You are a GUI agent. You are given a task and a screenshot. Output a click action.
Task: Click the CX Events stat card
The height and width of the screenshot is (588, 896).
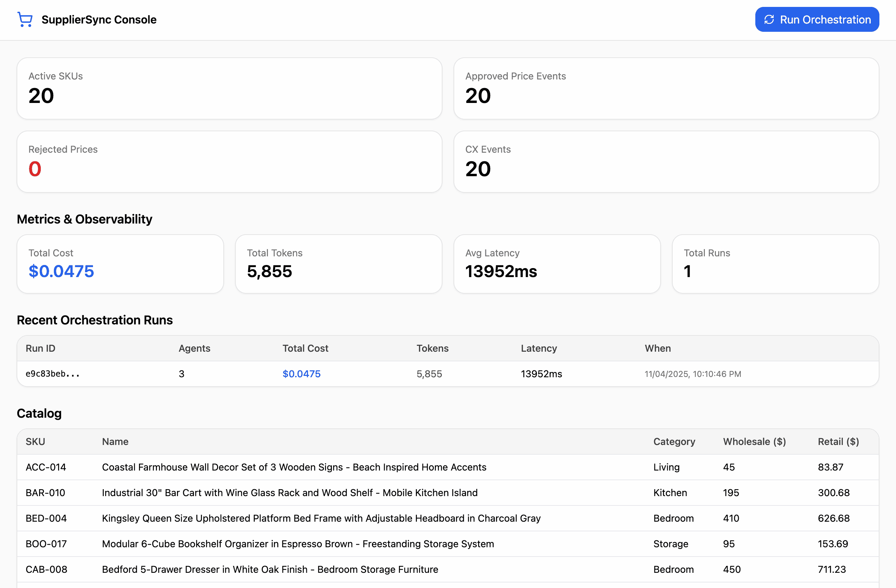tap(666, 162)
